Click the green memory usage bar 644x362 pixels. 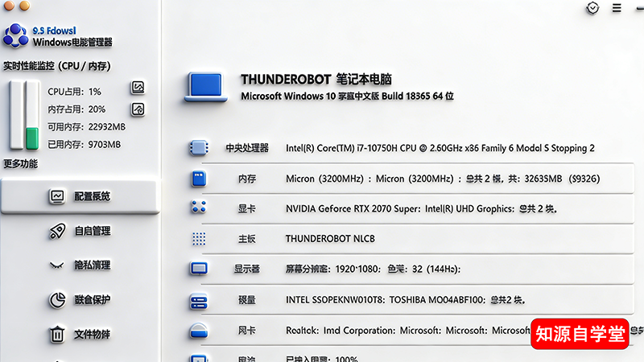click(32, 138)
